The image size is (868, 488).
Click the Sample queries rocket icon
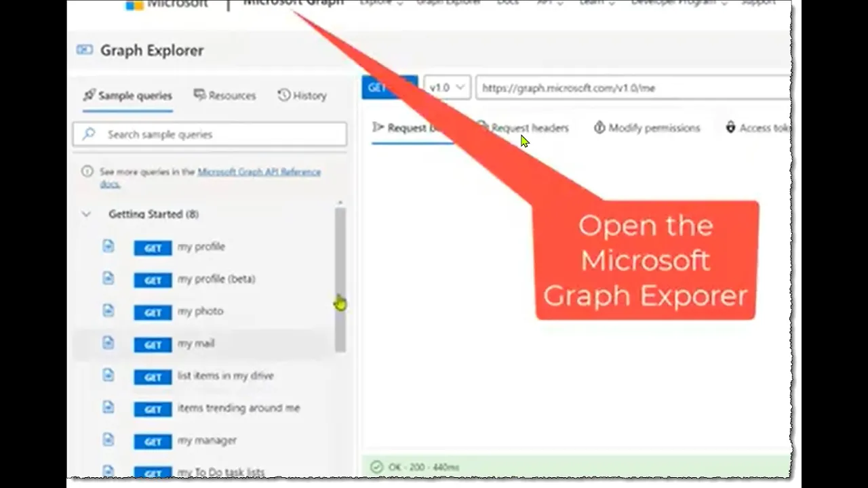pos(89,96)
